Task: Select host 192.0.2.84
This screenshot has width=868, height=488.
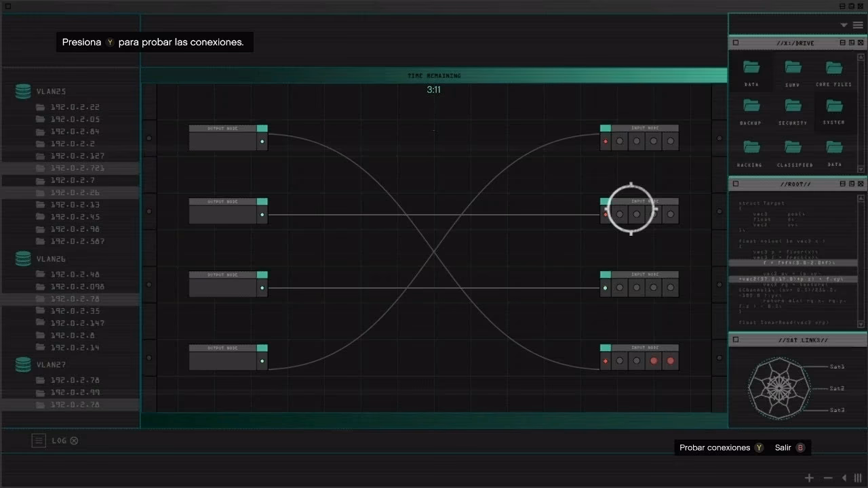Action: click(75, 131)
